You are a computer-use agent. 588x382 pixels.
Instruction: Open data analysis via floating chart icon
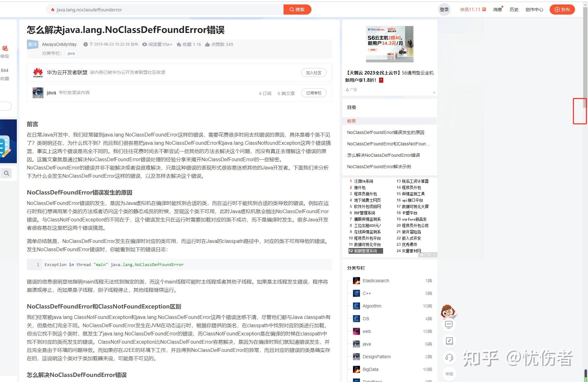(x=449, y=324)
